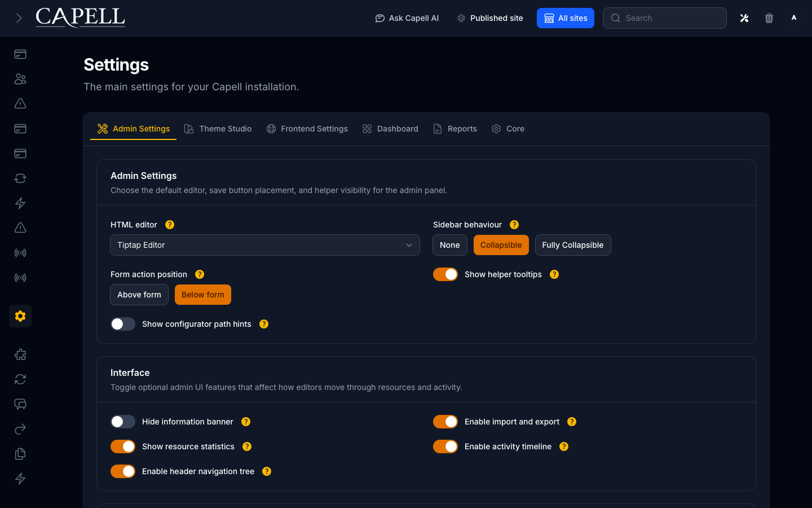Click the circular refresh arrows sidebar icon
Viewport: 812px width, 508px height.
pyautogui.click(x=20, y=379)
